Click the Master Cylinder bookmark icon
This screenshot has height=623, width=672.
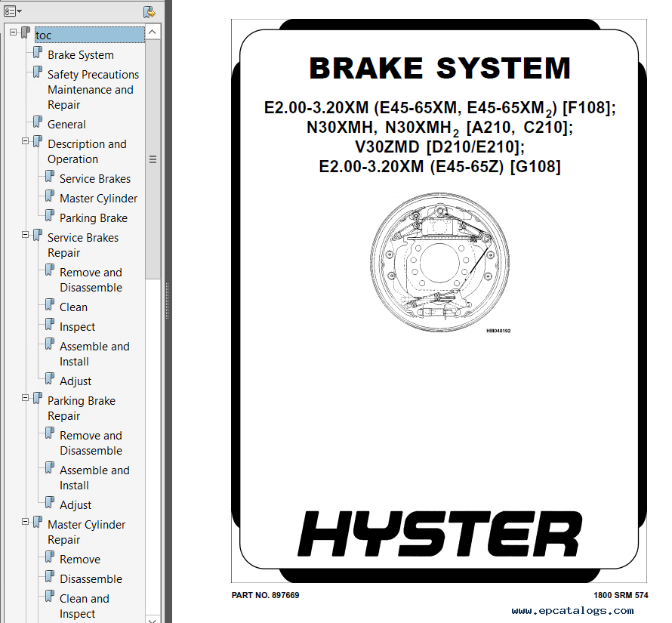[x=50, y=196]
